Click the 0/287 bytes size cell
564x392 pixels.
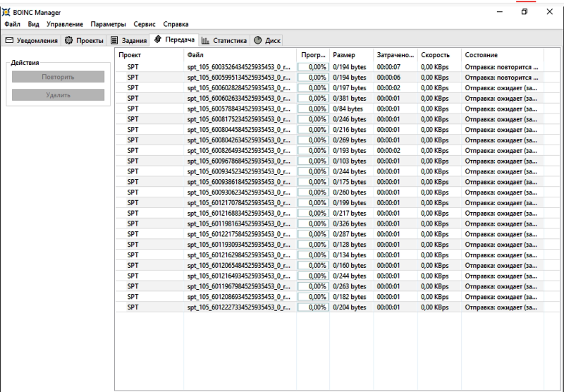pos(350,234)
